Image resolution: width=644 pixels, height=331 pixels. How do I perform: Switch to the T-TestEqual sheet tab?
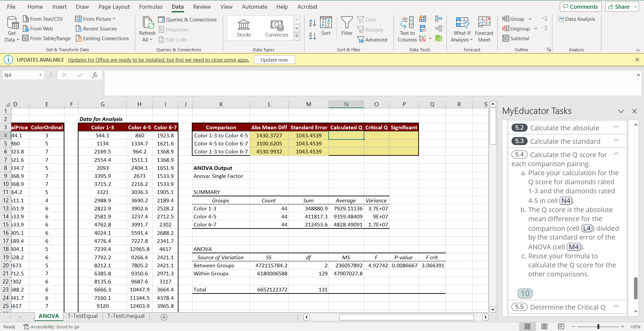point(83,316)
